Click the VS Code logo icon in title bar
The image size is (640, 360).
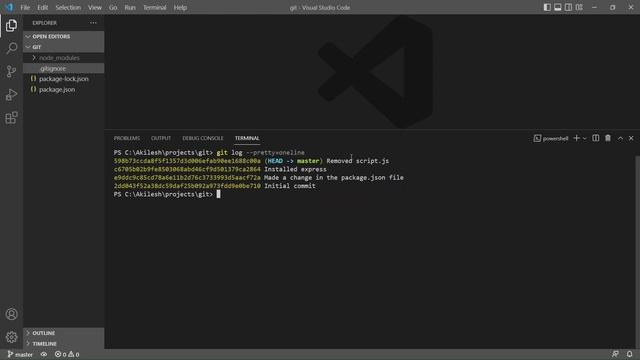click(x=9, y=7)
